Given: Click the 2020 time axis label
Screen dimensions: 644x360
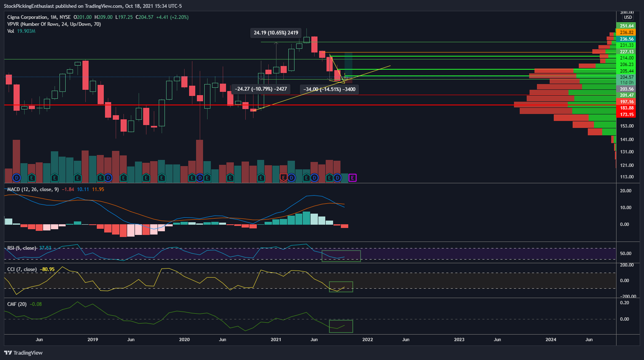Looking at the screenshot, I should point(184,339).
